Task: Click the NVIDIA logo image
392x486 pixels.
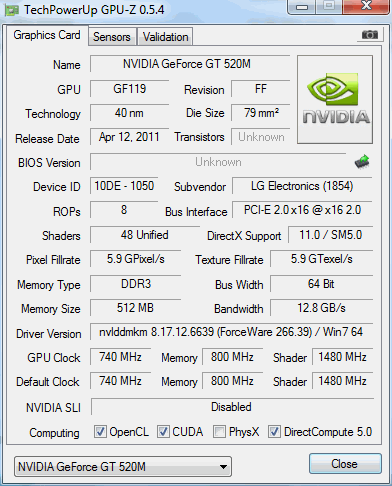Action: 335,100
